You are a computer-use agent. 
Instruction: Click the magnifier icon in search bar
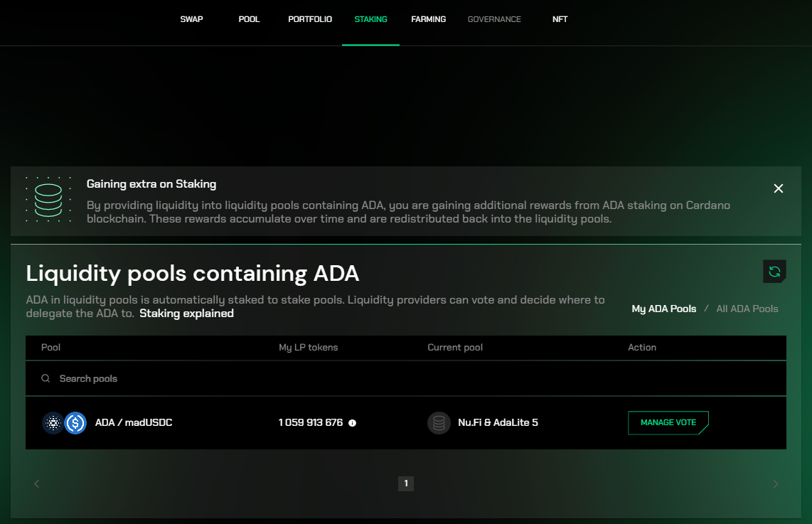pos(46,378)
